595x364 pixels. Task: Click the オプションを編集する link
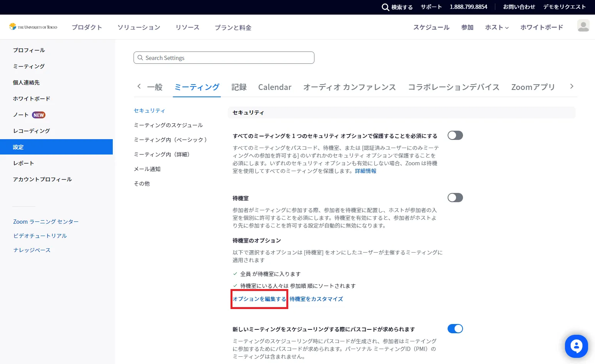point(259,299)
